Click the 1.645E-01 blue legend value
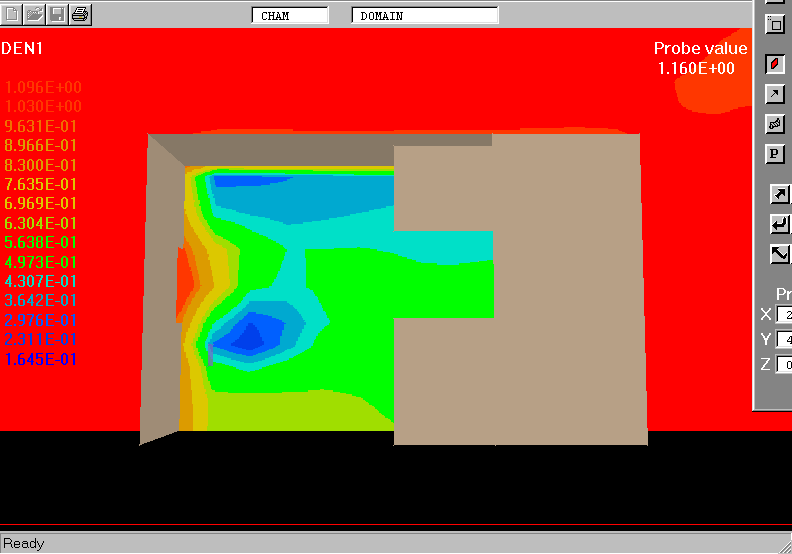The height and width of the screenshot is (554, 792). (x=41, y=359)
